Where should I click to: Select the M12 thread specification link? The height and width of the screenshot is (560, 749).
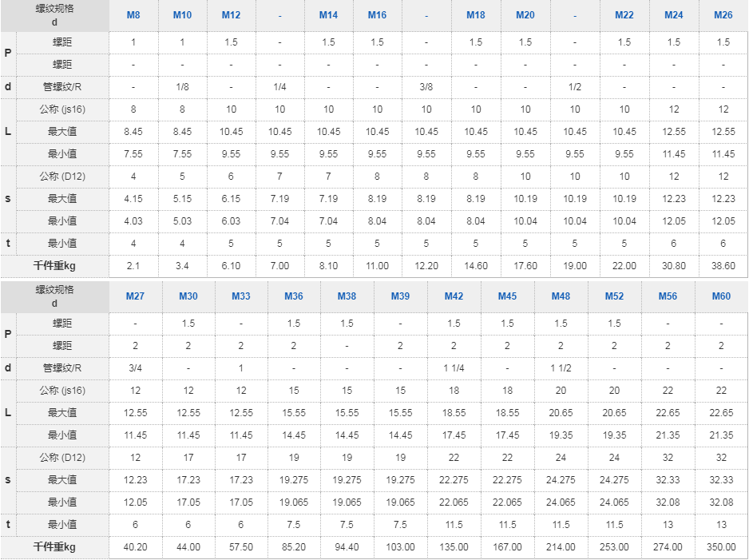pos(232,15)
